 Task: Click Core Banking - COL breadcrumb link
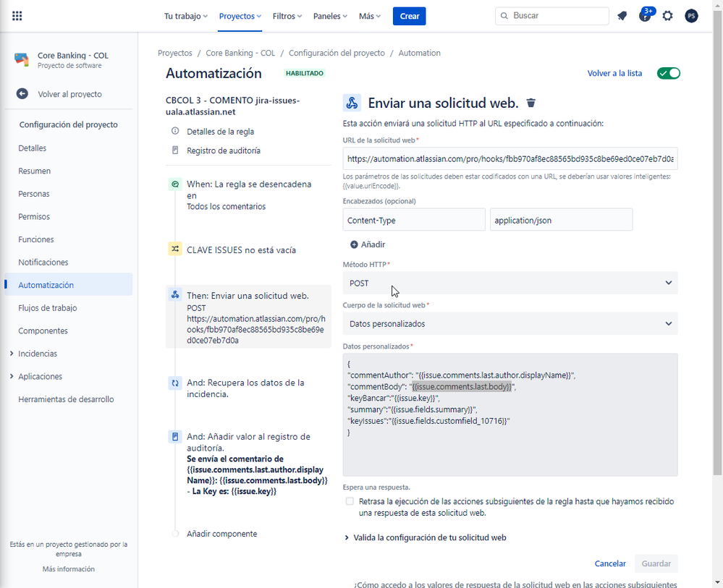pos(240,53)
